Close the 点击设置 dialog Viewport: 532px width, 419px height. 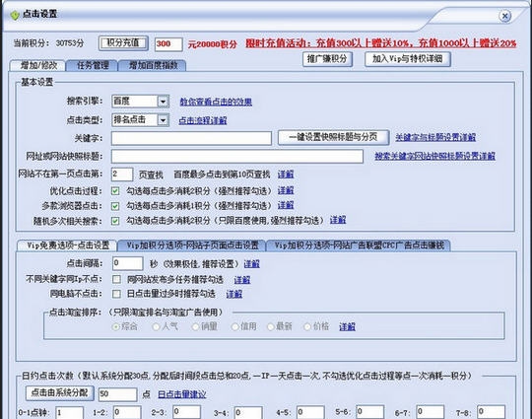pos(504,16)
